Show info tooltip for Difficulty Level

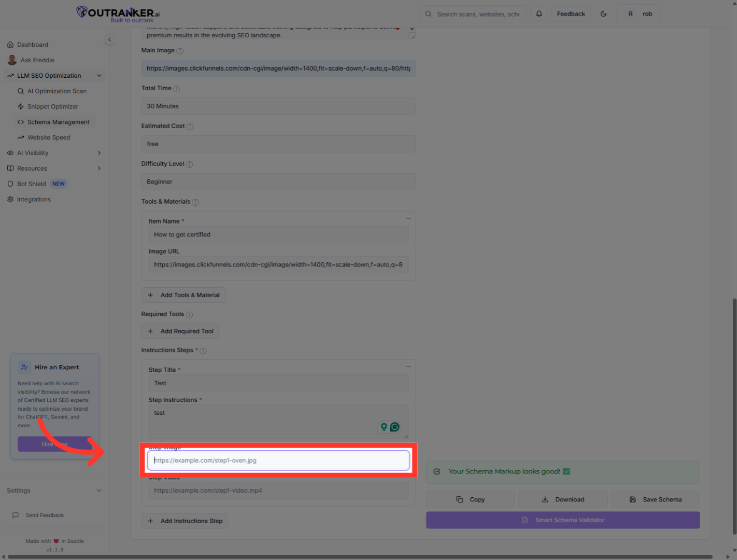tap(189, 164)
